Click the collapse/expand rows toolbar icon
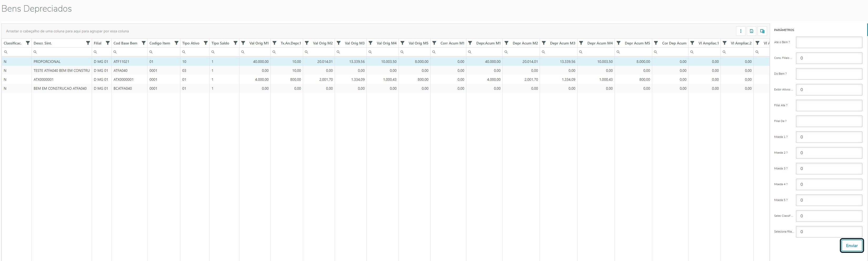868x261 pixels. click(740, 31)
